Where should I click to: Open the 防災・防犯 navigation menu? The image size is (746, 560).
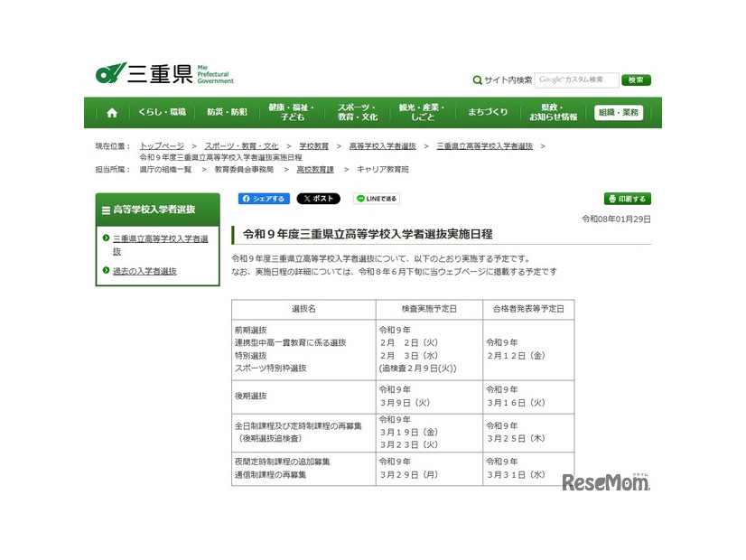click(226, 111)
